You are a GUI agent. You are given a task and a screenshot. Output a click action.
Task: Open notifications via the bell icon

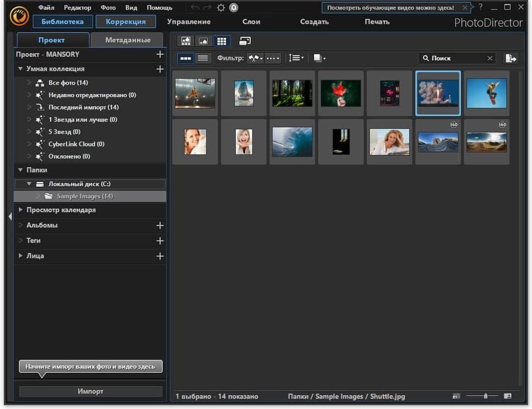pyautogui.click(x=234, y=8)
